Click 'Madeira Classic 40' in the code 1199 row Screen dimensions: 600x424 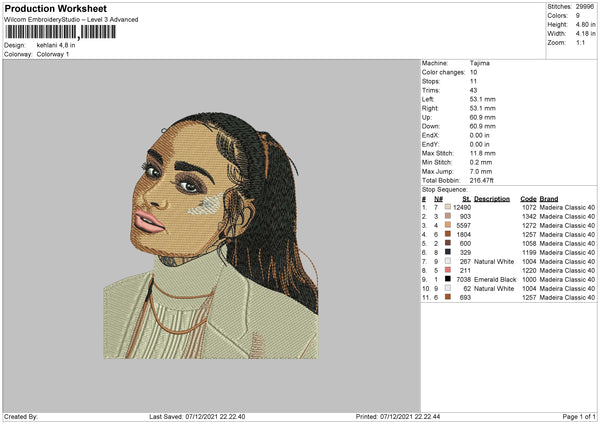pos(567,252)
